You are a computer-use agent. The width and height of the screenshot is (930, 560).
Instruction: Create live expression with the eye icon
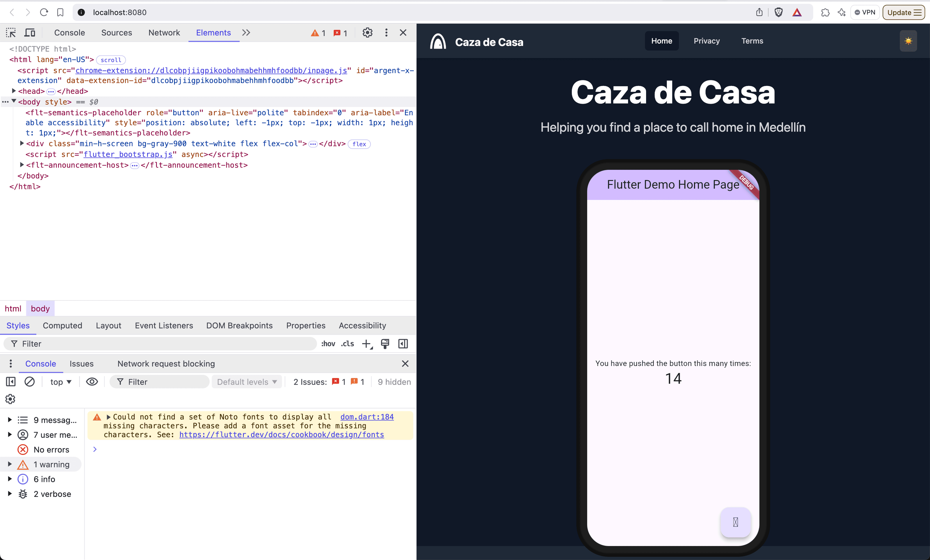coord(92,382)
